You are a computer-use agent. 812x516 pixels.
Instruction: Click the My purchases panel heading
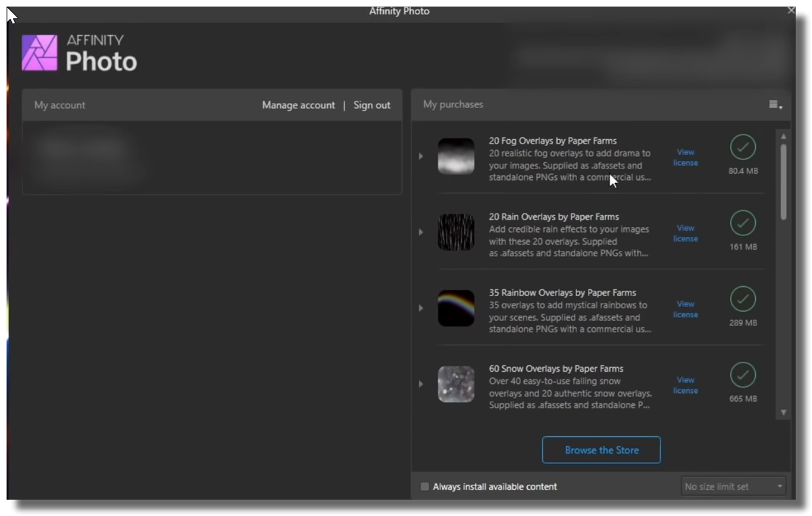[x=453, y=104]
